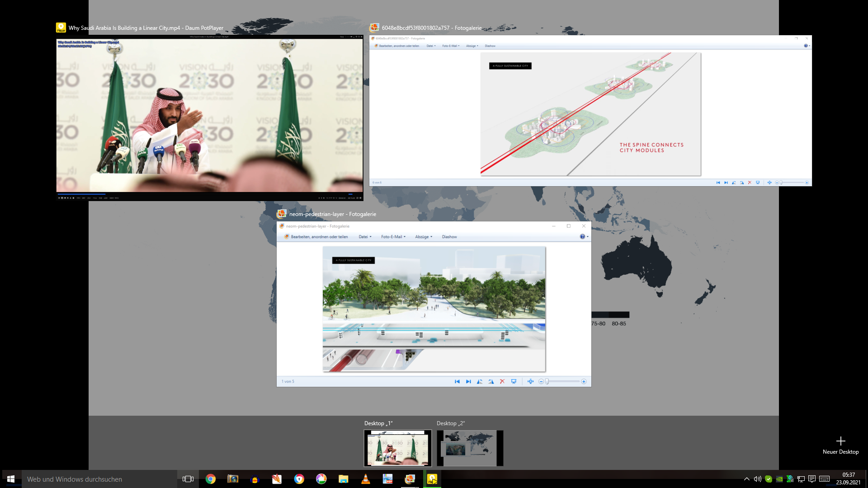Click previous photo icon in 6048e8bcdf53f8001802a757 window
This screenshot has width=868, height=488.
tap(718, 183)
